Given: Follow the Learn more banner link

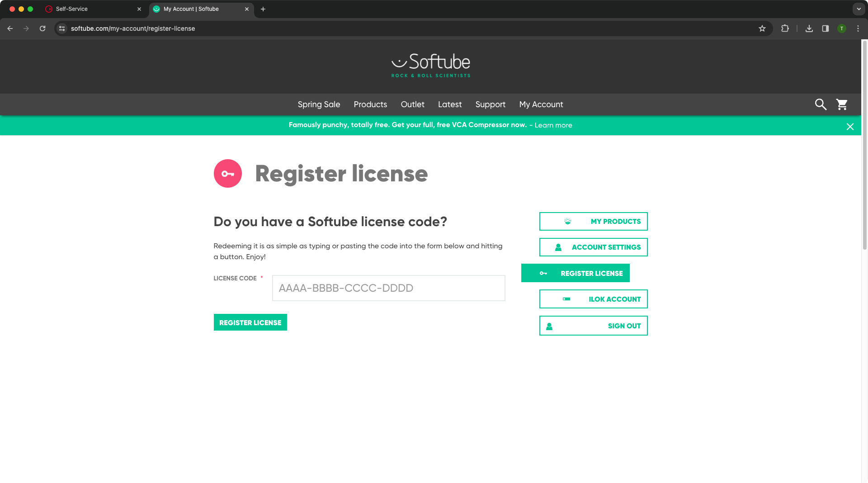Looking at the screenshot, I should coord(553,125).
